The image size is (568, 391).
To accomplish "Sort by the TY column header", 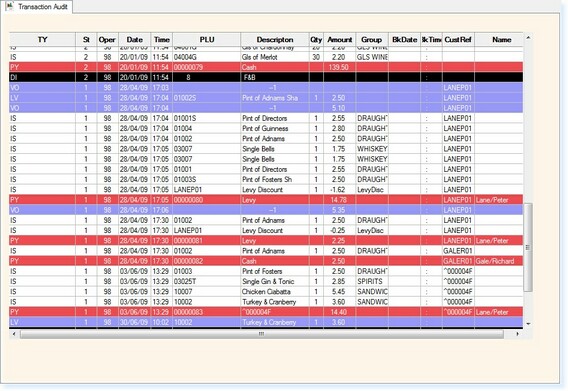I will tap(42, 39).
